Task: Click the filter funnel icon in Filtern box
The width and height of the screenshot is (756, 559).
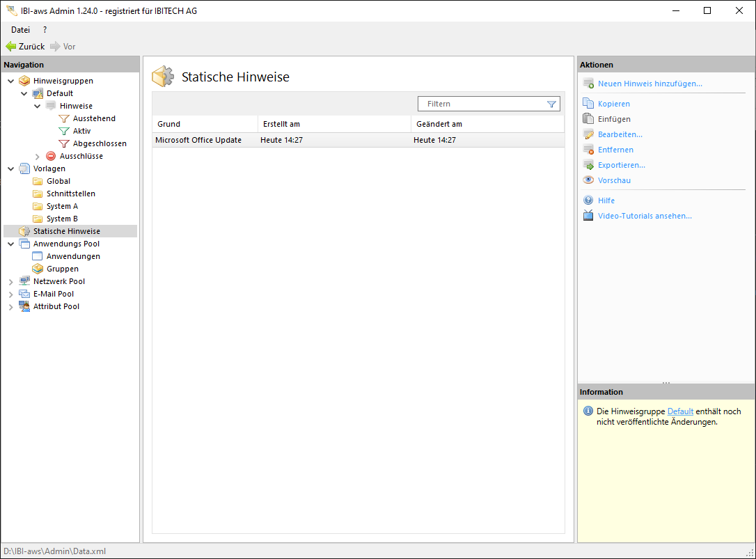Action: click(x=551, y=104)
